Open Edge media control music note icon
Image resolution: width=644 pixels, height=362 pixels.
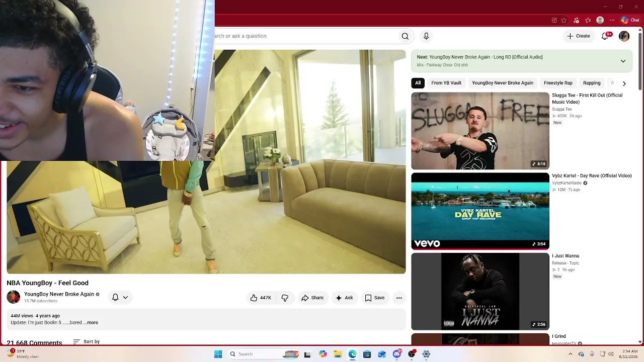coord(577,21)
